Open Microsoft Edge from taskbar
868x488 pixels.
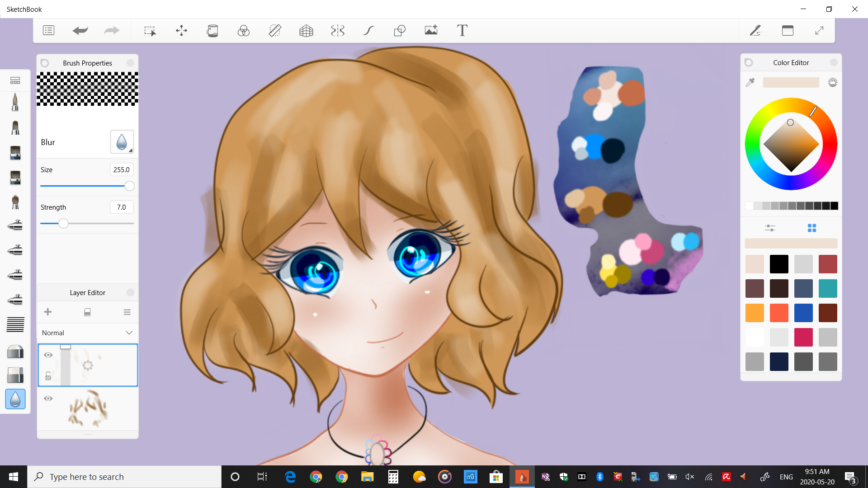click(290, 477)
